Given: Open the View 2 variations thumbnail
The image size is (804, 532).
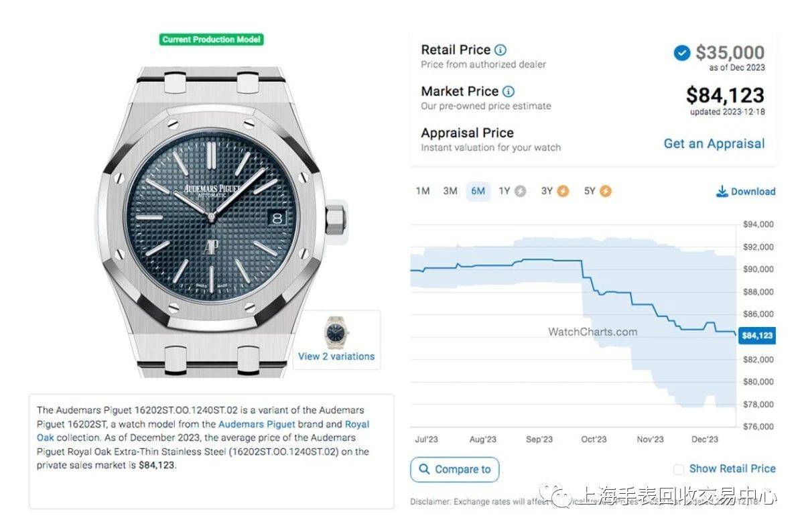Looking at the screenshot, I should [336, 340].
